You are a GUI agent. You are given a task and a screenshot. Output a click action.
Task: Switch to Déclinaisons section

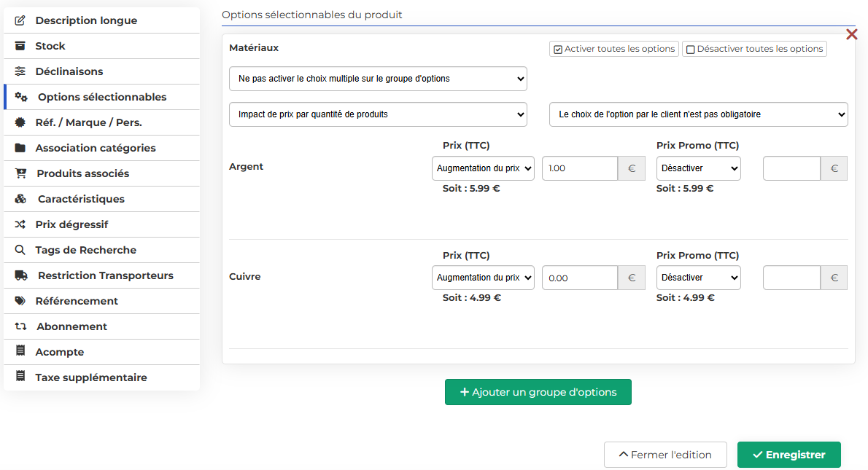click(102, 71)
